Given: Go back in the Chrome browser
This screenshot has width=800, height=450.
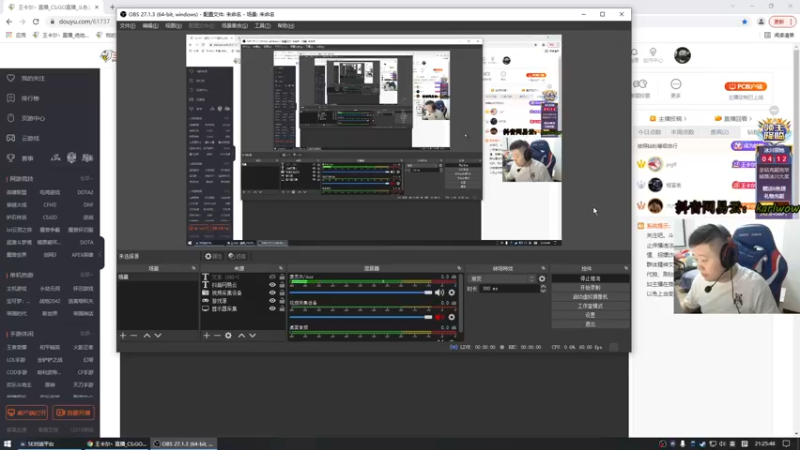Looking at the screenshot, I should [9, 21].
